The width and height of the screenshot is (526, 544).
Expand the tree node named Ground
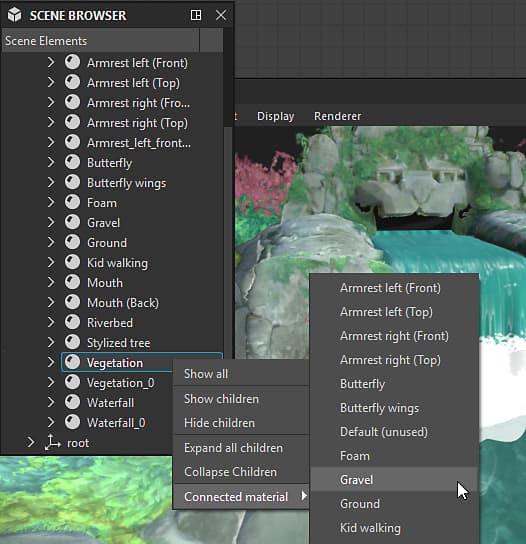coord(51,243)
